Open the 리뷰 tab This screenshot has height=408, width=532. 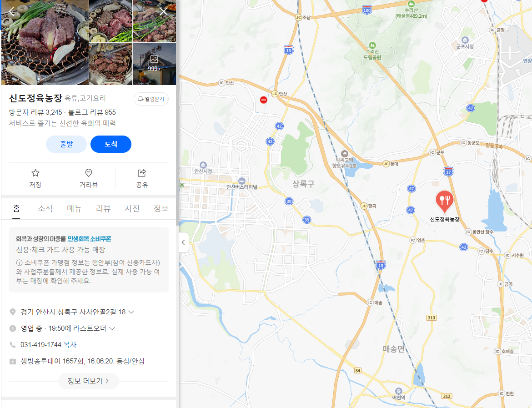coord(103,208)
